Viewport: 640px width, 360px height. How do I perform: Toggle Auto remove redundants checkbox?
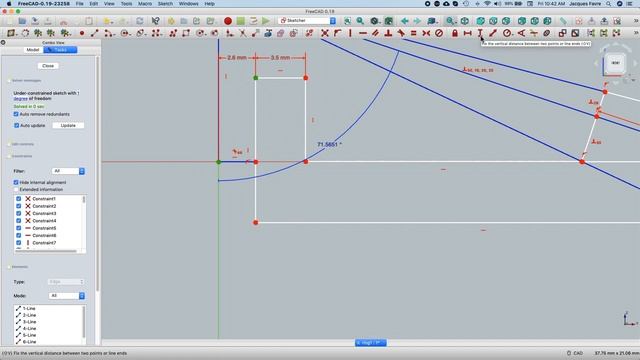tap(16, 114)
